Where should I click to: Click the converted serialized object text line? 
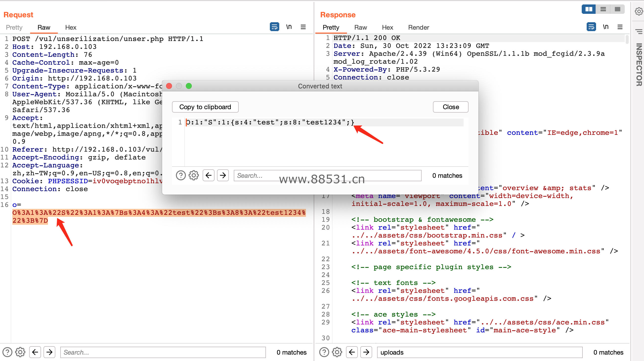click(270, 122)
